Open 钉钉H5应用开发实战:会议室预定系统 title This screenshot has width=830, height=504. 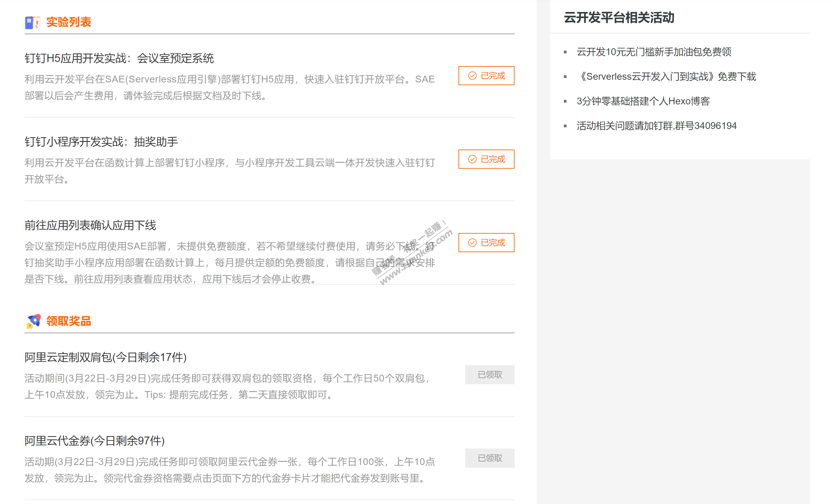pyautogui.click(x=119, y=59)
